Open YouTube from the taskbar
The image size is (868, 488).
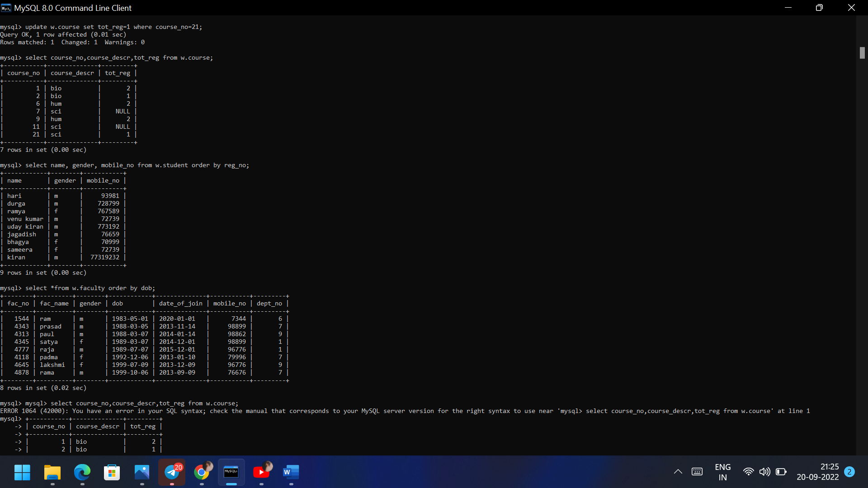(x=262, y=473)
